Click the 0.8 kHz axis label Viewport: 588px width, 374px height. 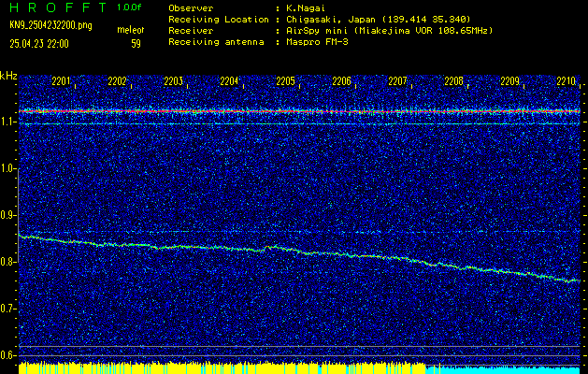[7, 262]
